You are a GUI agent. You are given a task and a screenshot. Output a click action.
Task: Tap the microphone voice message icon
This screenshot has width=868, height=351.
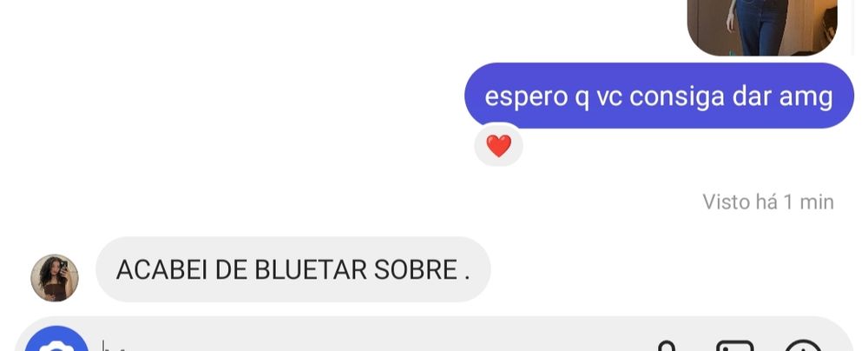tap(668, 347)
